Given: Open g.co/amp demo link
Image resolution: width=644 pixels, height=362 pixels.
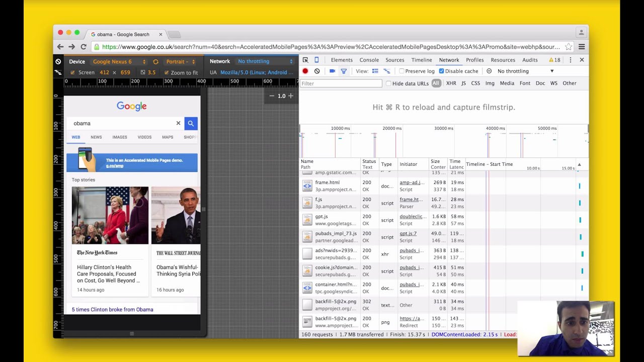Looking at the screenshot, I should 115,165.
